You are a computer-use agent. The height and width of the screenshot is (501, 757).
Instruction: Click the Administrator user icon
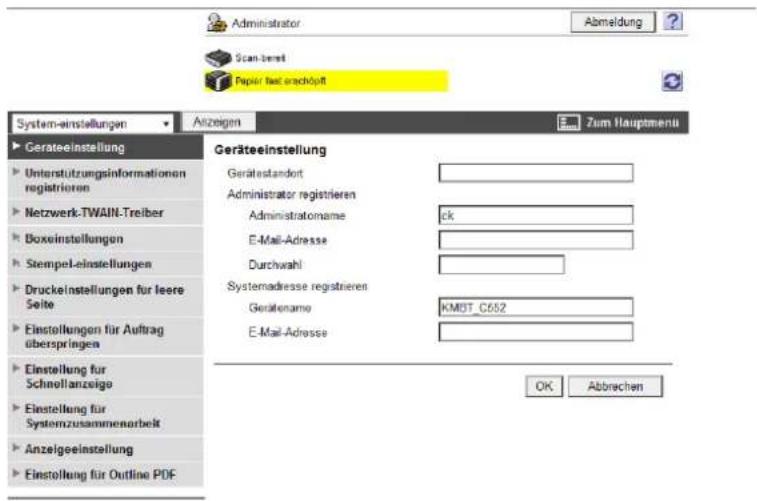coord(216,23)
